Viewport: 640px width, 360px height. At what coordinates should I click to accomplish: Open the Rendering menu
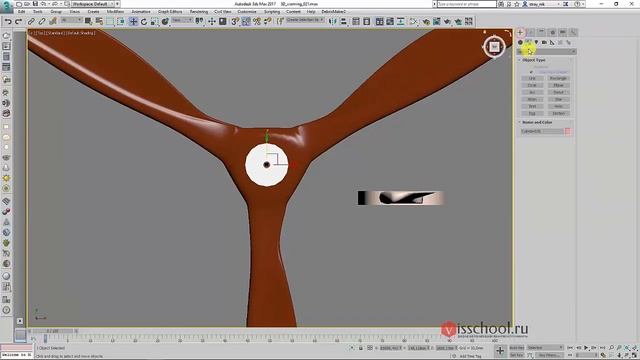(199, 12)
